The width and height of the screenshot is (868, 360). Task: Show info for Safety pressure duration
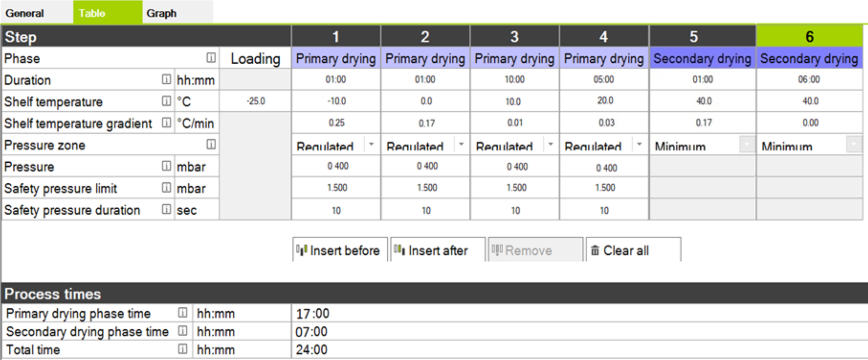(x=166, y=209)
